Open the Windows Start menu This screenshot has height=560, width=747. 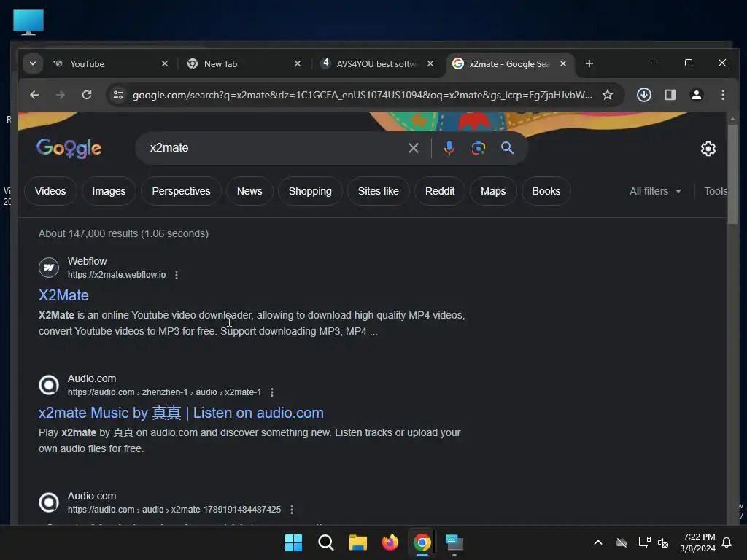293,542
